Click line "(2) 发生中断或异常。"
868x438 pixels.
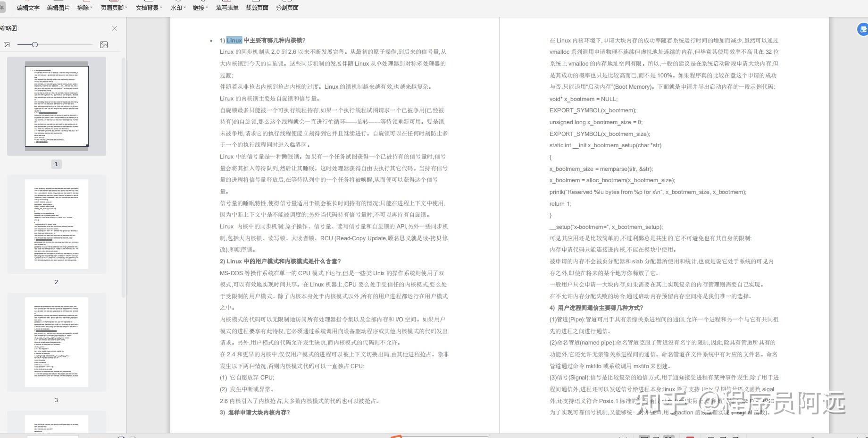click(247, 389)
